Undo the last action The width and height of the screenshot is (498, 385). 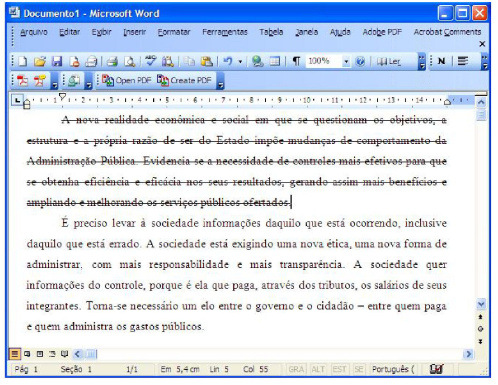228,61
